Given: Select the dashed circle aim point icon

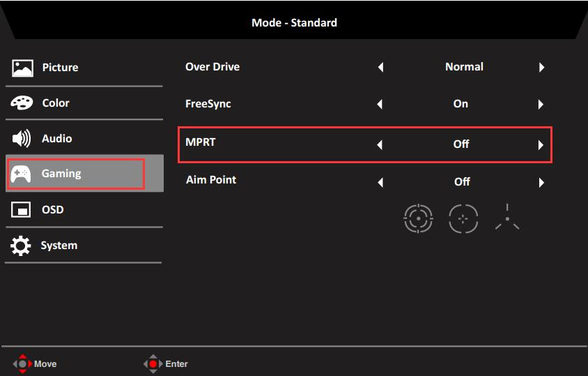Looking at the screenshot, I should tap(463, 218).
